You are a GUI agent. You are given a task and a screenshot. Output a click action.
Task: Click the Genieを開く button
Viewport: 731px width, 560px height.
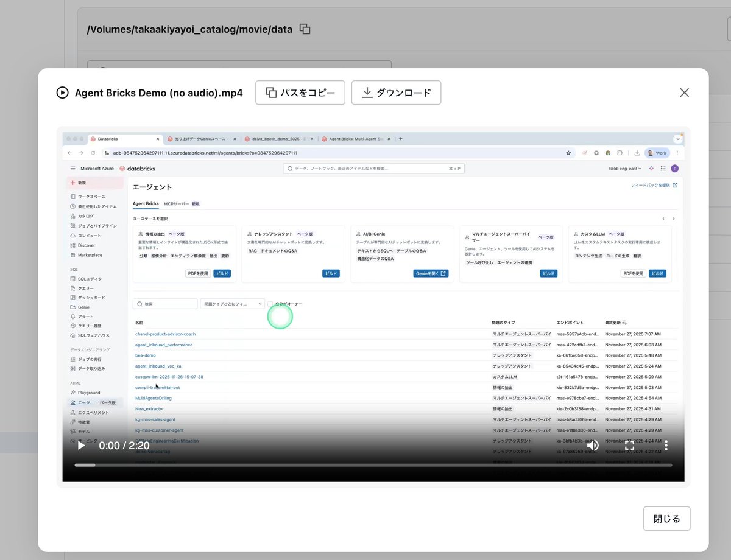pyautogui.click(x=431, y=274)
